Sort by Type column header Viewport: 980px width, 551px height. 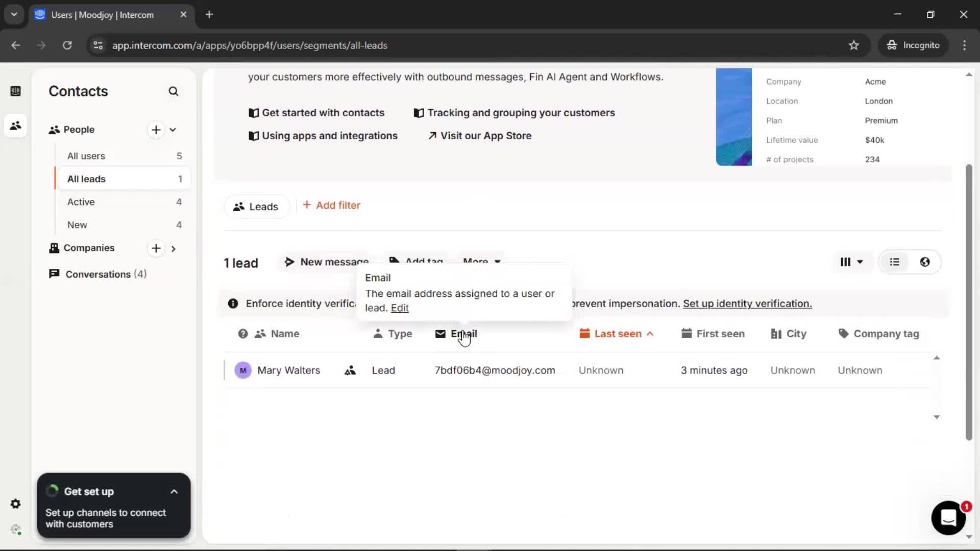click(393, 334)
